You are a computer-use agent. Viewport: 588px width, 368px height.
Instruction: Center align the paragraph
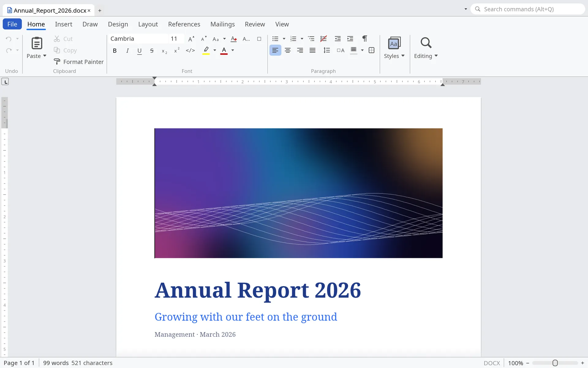pyautogui.click(x=288, y=50)
